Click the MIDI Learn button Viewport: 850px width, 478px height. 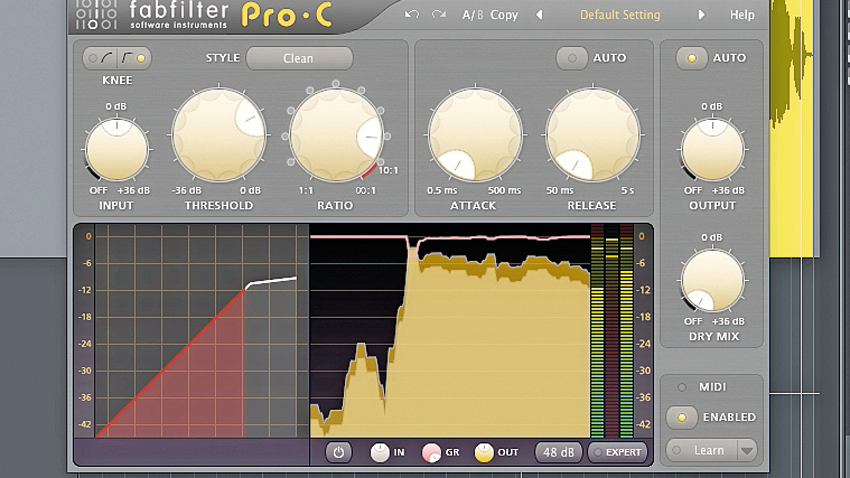coord(702,450)
